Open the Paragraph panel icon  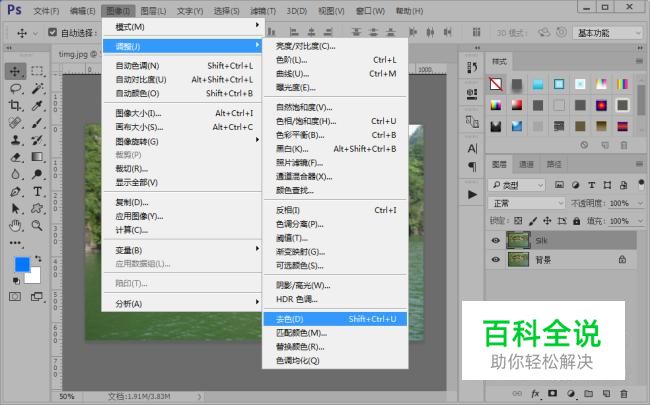472,167
